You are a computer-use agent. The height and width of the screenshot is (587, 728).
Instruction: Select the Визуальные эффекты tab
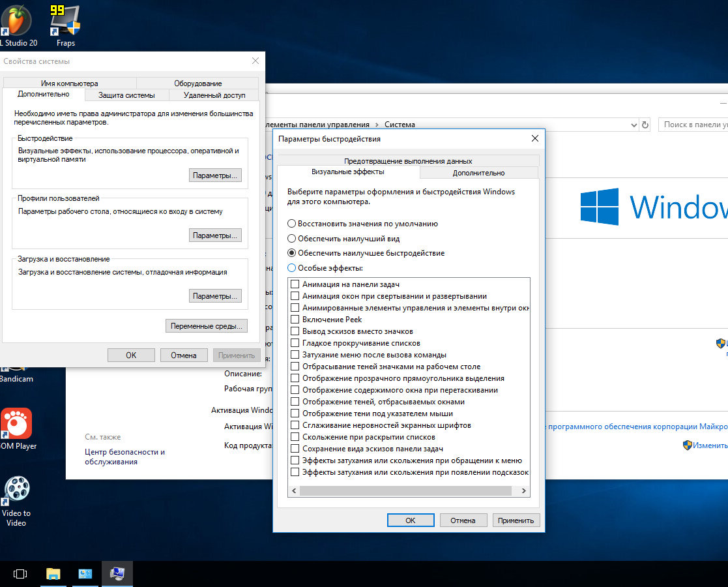[x=348, y=172]
